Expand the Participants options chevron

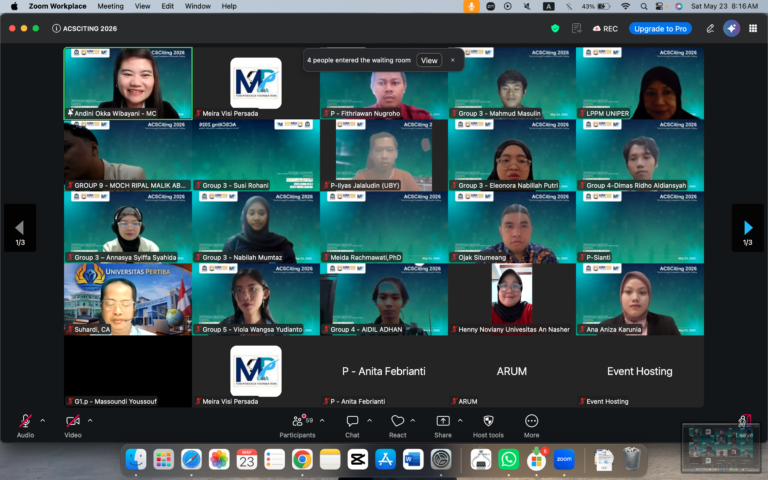click(322, 420)
